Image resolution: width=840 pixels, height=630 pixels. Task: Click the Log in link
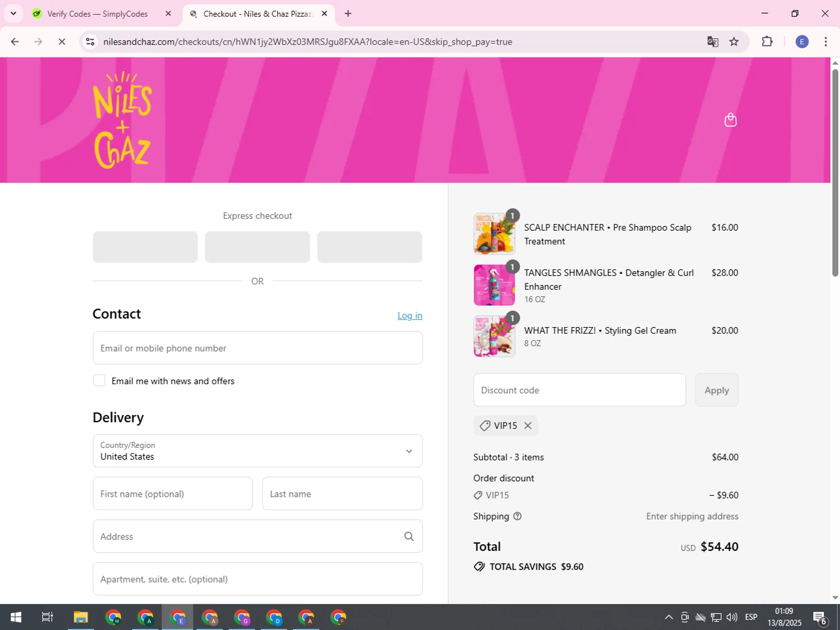(x=409, y=315)
